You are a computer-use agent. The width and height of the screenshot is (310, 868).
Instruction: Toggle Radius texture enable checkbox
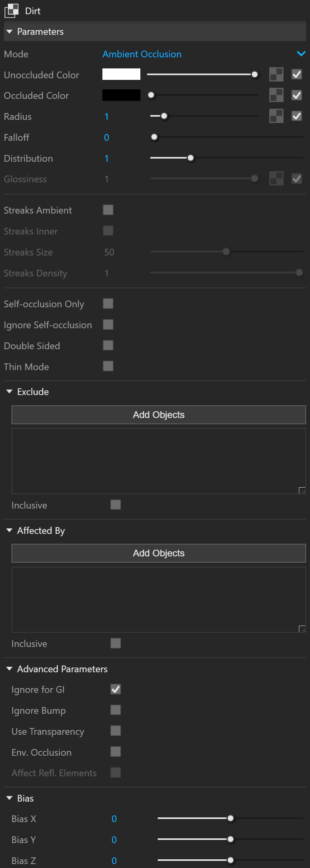pyautogui.click(x=297, y=116)
